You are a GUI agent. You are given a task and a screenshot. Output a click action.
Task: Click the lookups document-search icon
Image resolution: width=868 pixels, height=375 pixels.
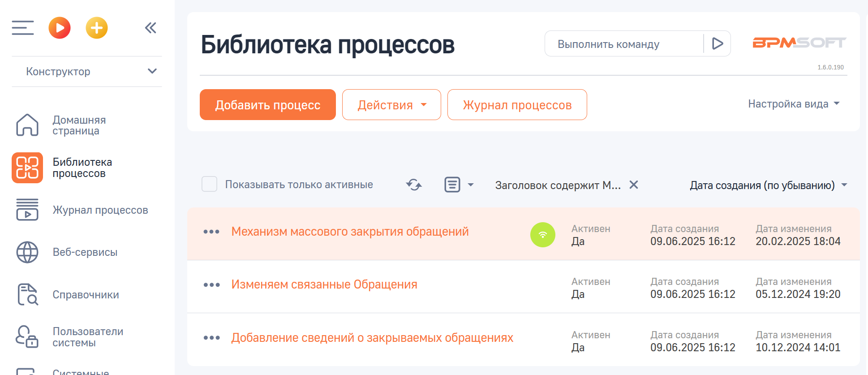click(27, 294)
